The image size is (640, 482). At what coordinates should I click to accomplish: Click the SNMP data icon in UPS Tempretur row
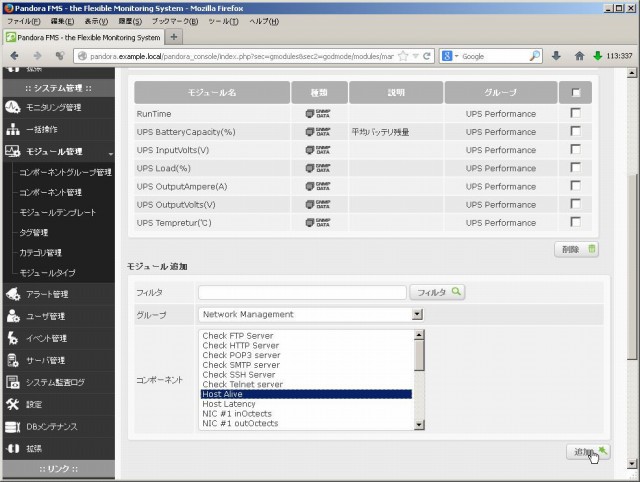pyautogui.click(x=318, y=223)
